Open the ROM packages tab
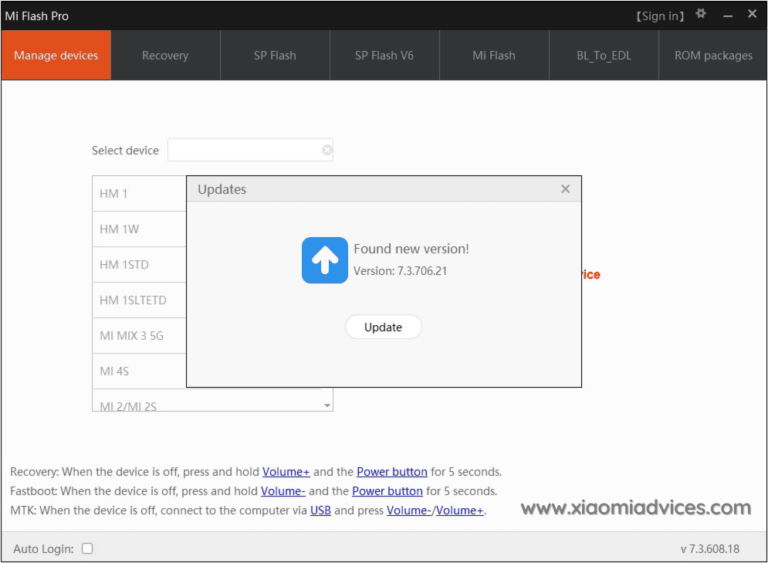This screenshot has height=563, width=768. 713,55
